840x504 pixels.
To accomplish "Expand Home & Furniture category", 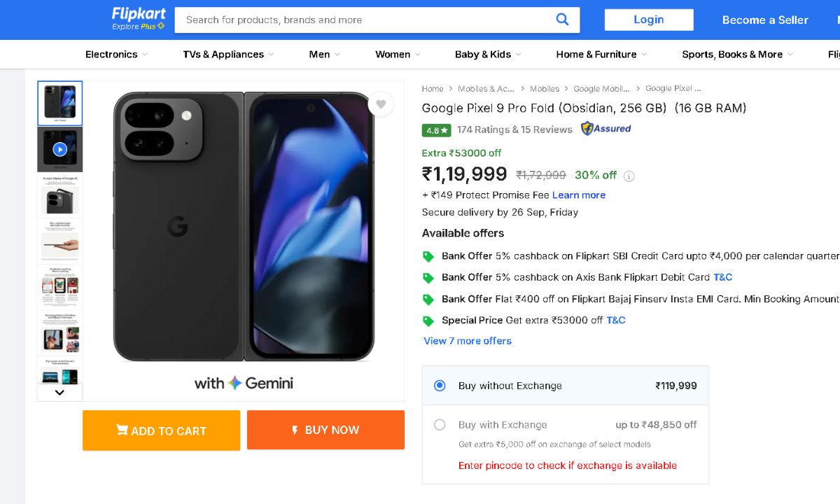I will pos(601,55).
